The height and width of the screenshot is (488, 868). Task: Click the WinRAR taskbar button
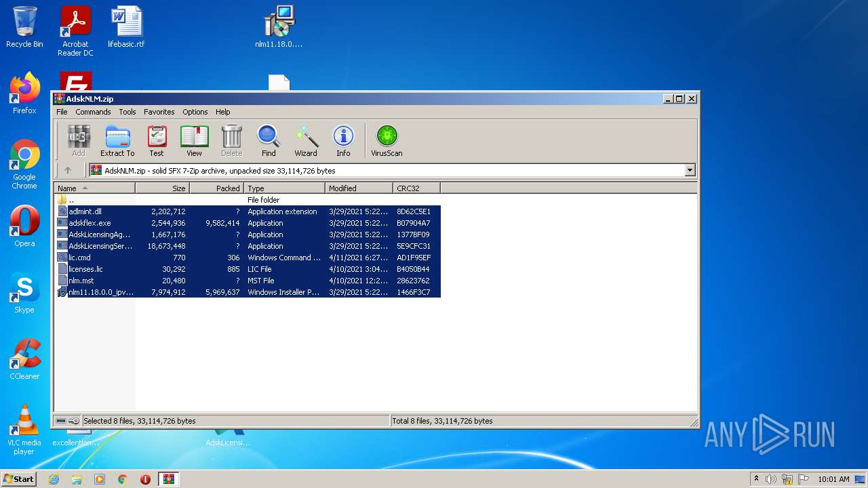168,479
